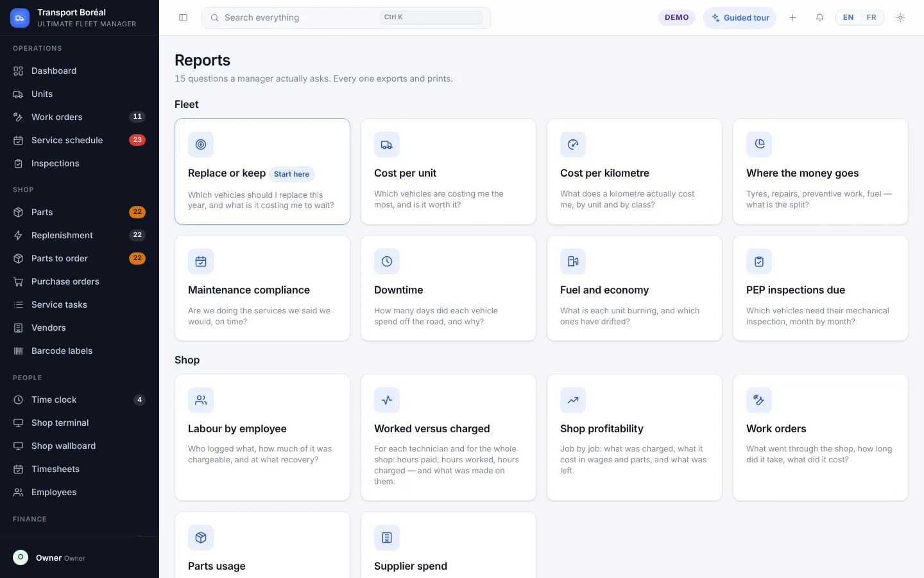Click the Replace or keep target icon
Screen dimensions: 924x578
[201, 144]
